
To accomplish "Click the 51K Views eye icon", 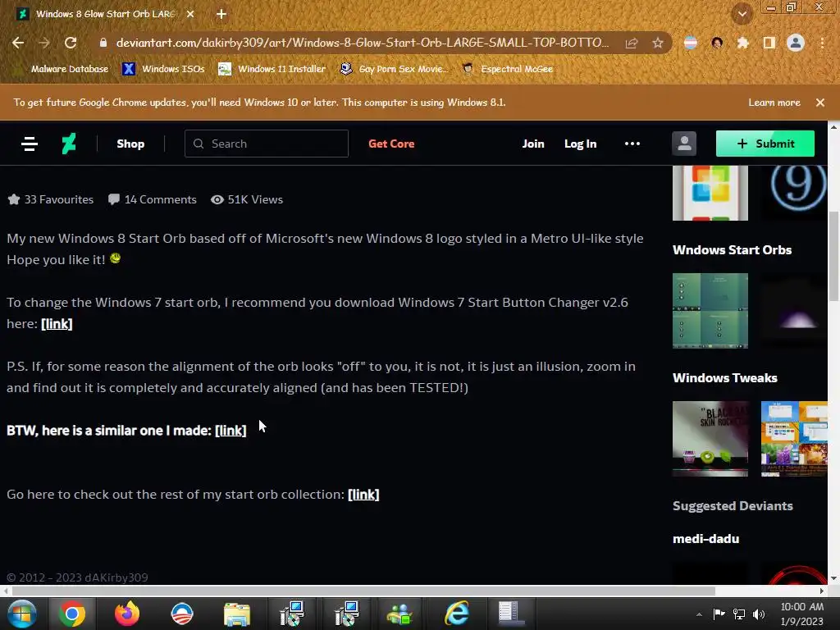I will [217, 199].
